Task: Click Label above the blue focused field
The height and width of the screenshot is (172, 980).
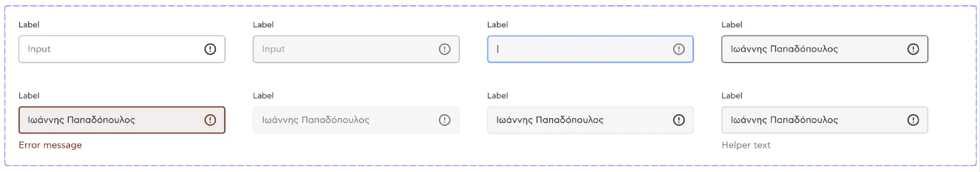Action: click(497, 25)
